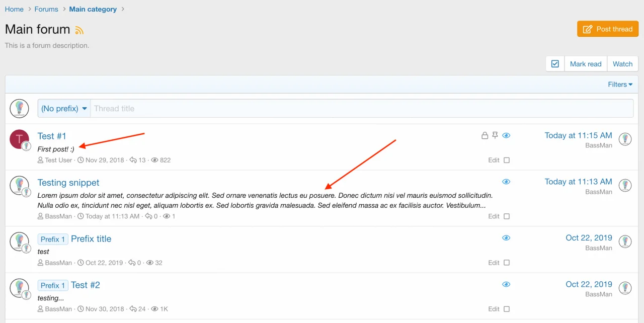This screenshot has height=323, width=644.
Task: Tick the selection checkbox beside Edit on Test #1
Action: coord(507,160)
